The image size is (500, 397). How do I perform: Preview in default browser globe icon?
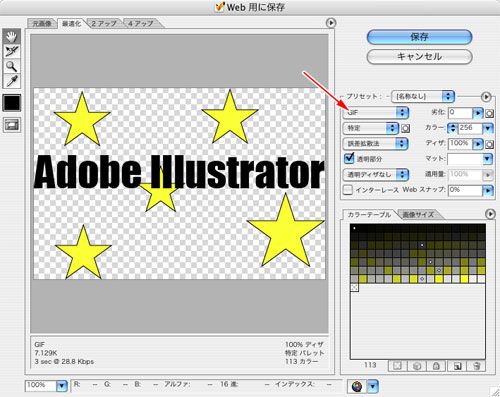357,387
